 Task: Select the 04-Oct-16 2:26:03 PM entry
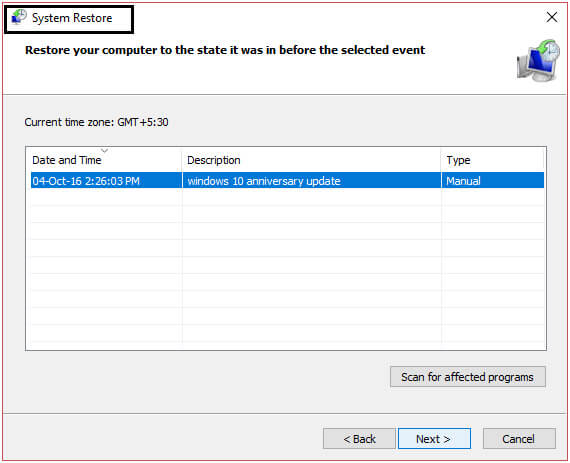pyautogui.click(x=86, y=181)
